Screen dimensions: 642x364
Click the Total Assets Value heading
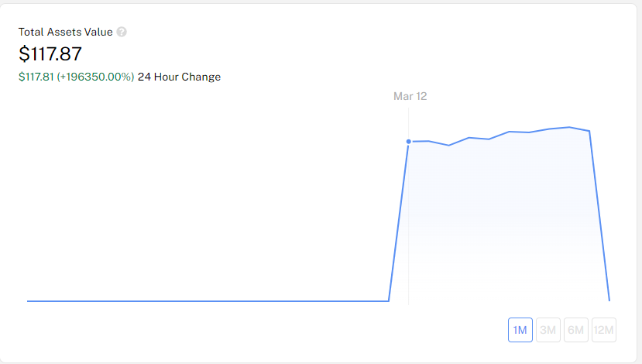[x=66, y=32]
